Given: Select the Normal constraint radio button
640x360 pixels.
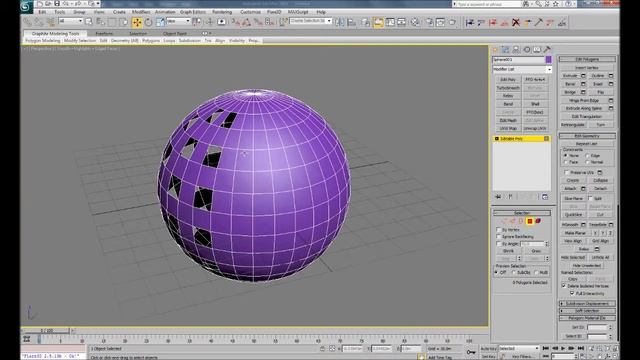Looking at the screenshot, I should coord(588,162).
